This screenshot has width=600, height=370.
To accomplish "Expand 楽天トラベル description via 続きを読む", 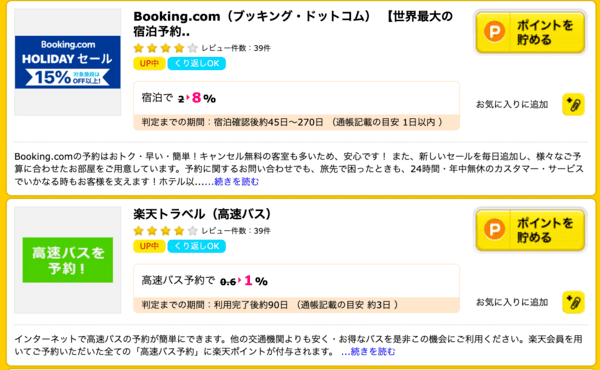I will click(x=372, y=351).
